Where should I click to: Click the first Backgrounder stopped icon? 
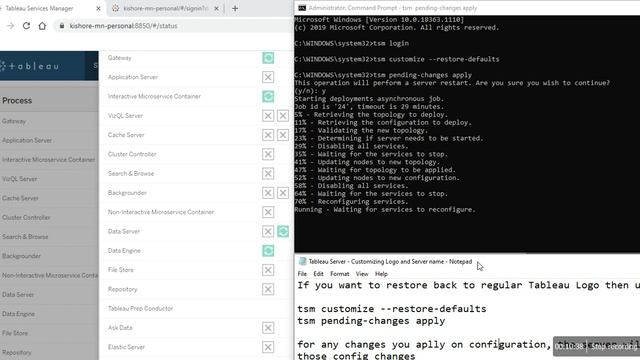[x=268, y=193]
